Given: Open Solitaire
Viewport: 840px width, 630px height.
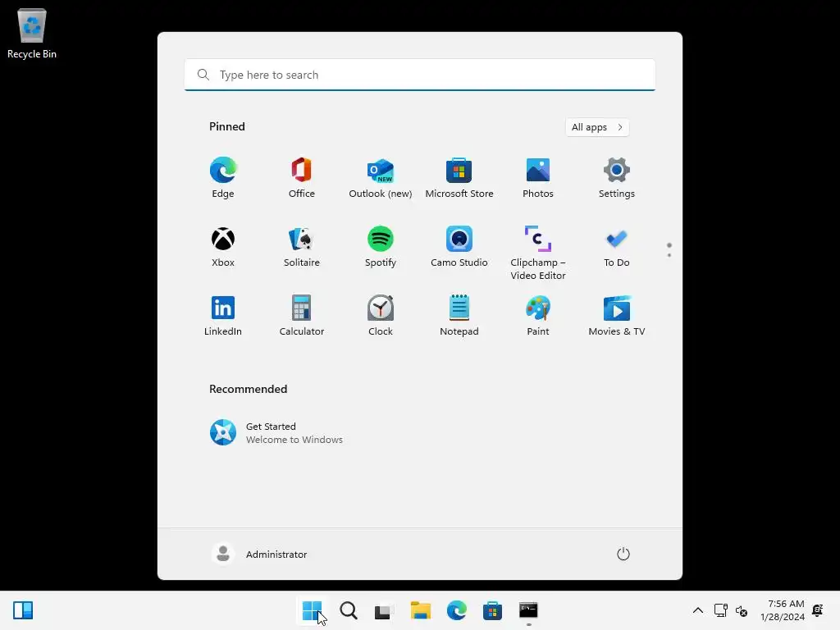Looking at the screenshot, I should [302, 246].
